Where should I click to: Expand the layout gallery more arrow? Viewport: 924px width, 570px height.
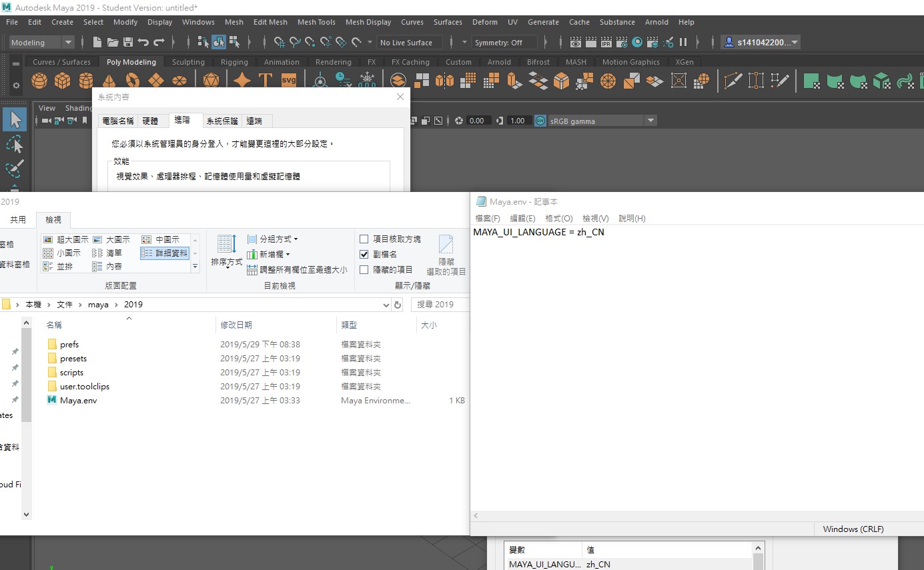coord(195,266)
